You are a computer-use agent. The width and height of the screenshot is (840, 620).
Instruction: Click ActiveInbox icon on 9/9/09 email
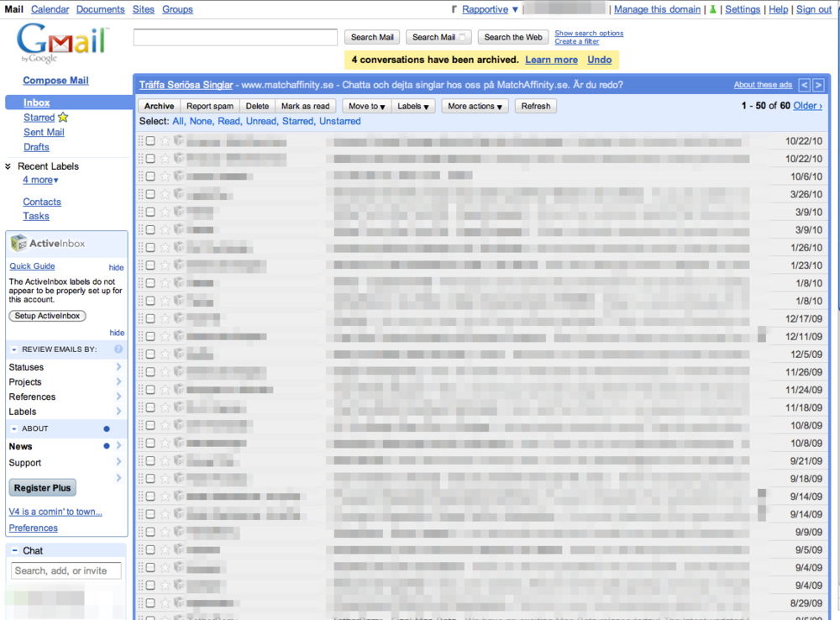[x=179, y=531]
